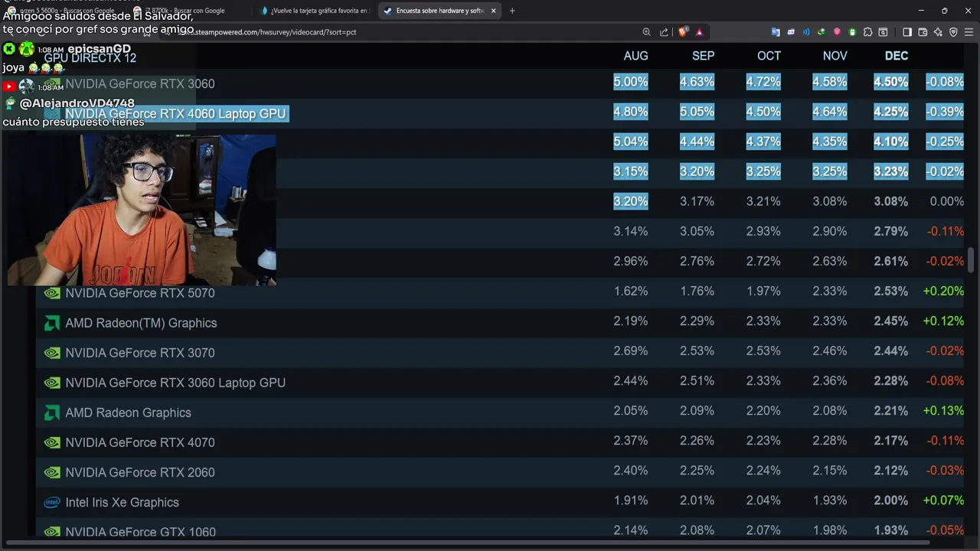Click the OCT column header

[x=769, y=56]
